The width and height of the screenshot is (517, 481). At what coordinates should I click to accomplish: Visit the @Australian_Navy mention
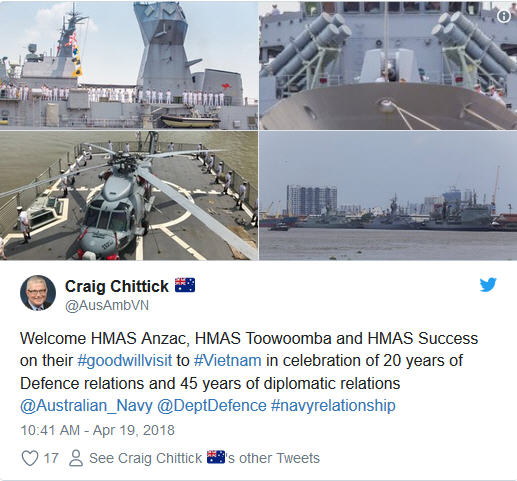[86, 406]
